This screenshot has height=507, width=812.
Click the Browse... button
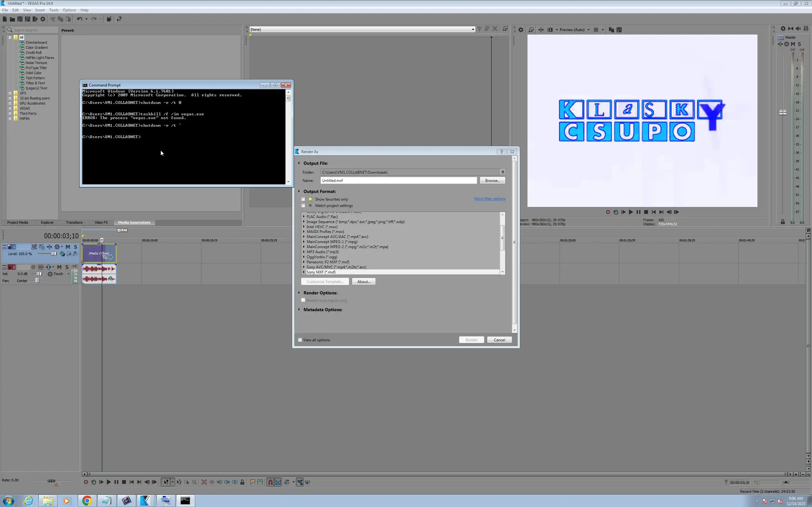pos(492,180)
